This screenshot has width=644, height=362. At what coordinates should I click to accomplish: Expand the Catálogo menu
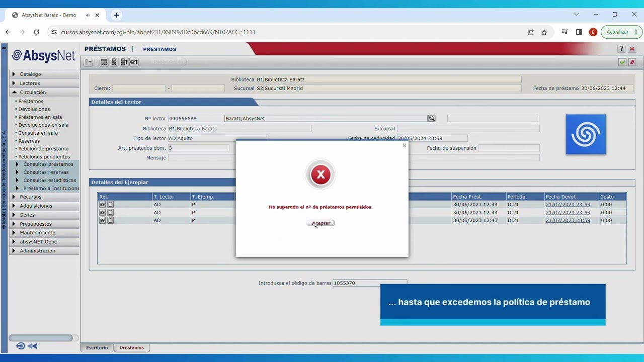[45, 74]
